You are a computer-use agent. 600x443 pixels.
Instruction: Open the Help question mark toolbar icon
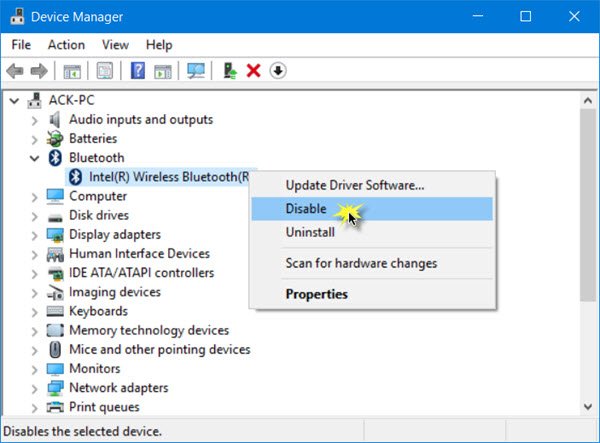[138, 71]
